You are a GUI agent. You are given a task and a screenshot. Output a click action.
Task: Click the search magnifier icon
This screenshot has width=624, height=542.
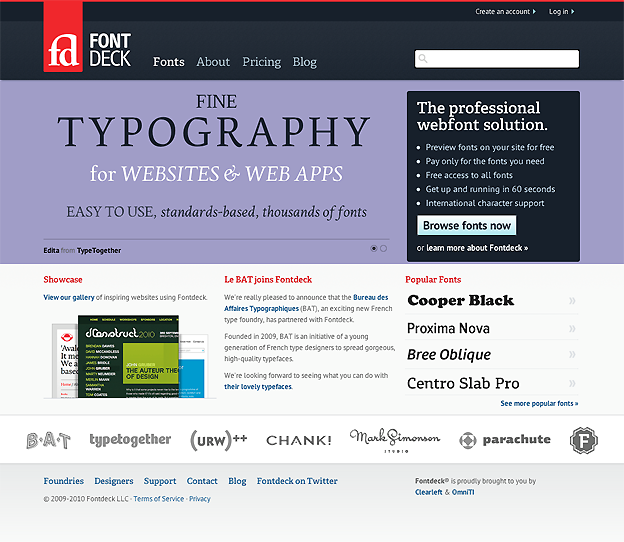[423, 59]
